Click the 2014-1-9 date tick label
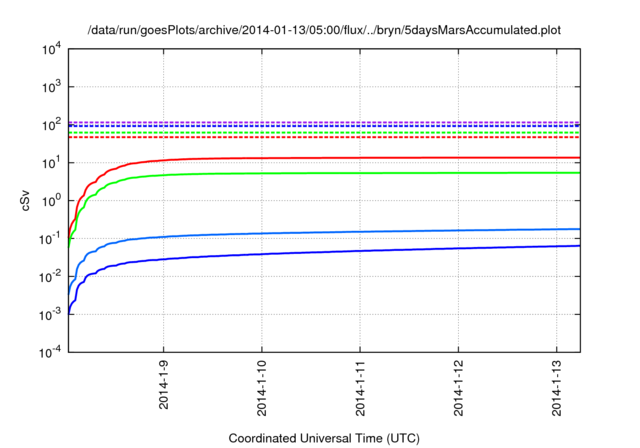 (164, 385)
